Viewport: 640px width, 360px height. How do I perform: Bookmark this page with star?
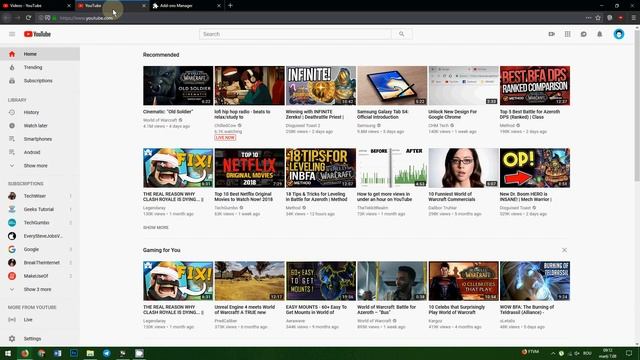(598, 18)
